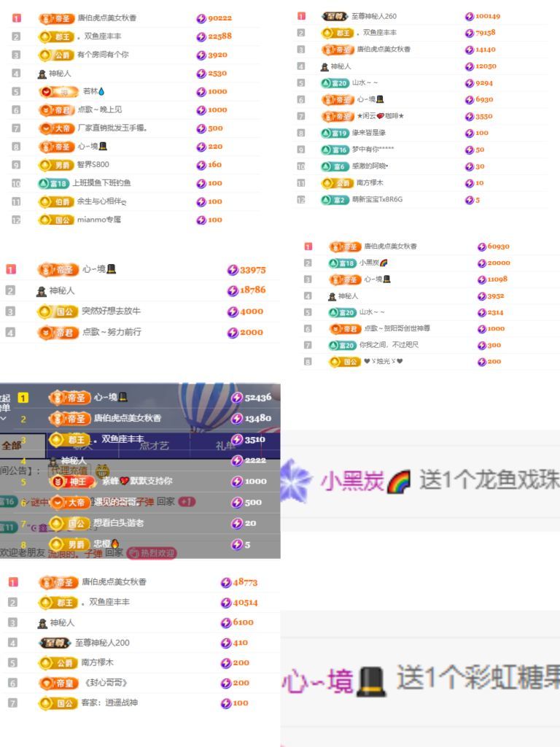Select user 想看白头谐老
The image size is (560, 747).
[x=119, y=523]
